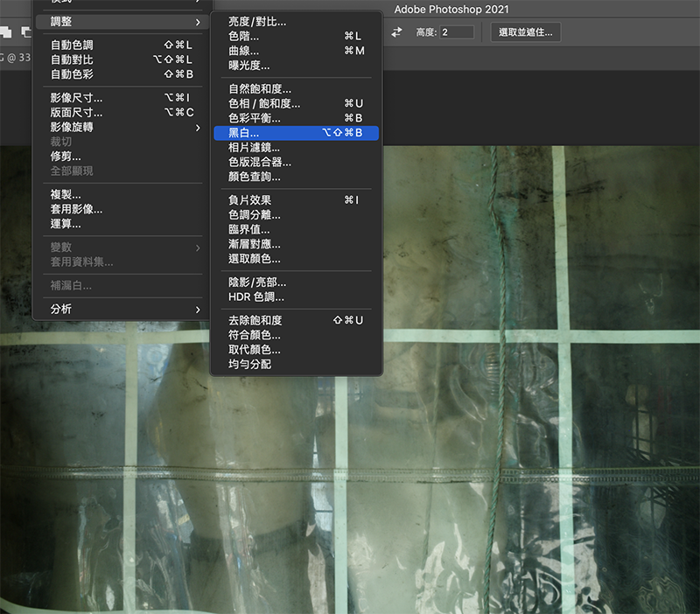This screenshot has height=614, width=700.
Task: Click the selection mode icon at top left
Action: pos(7,32)
